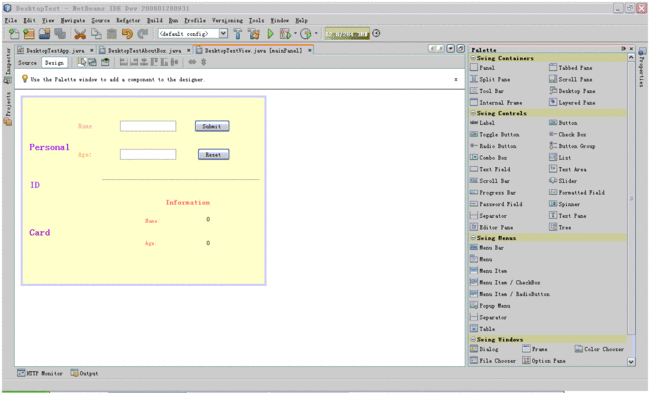Click the Age text field in the form
The image size is (650, 393).
click(x=148, y=154)
